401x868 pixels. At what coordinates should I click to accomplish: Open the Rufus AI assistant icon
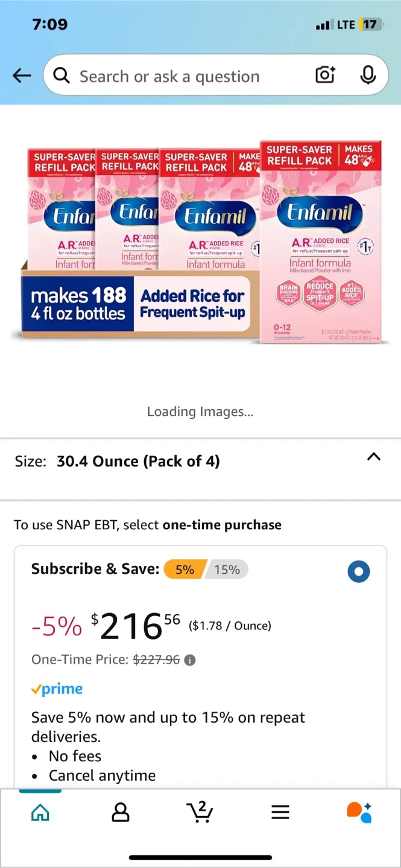click(359, 813)
